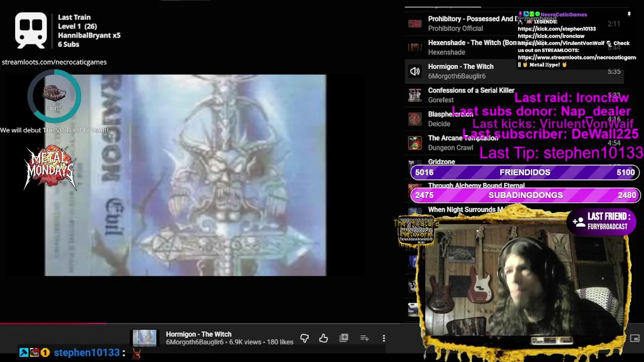This screenshot has height=362, width=644.
Task: Click the Metal Mondays logo
Action: 50,167
